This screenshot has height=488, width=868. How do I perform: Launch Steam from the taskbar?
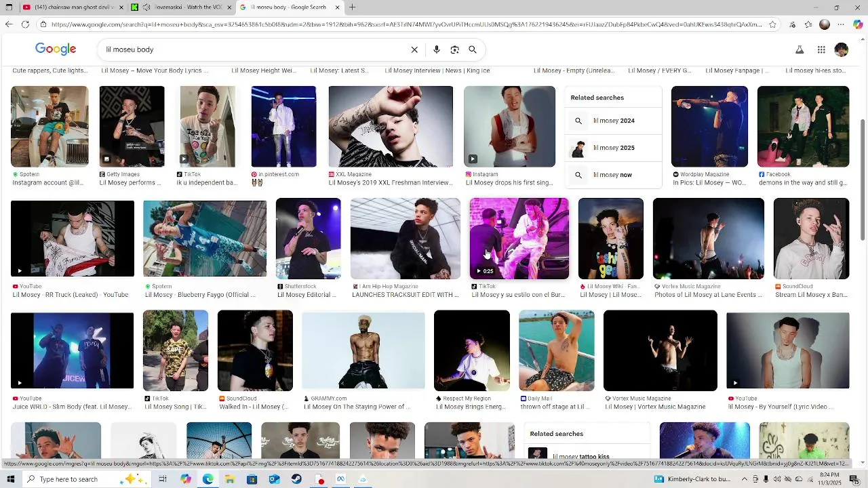click(x=296, y=479)
